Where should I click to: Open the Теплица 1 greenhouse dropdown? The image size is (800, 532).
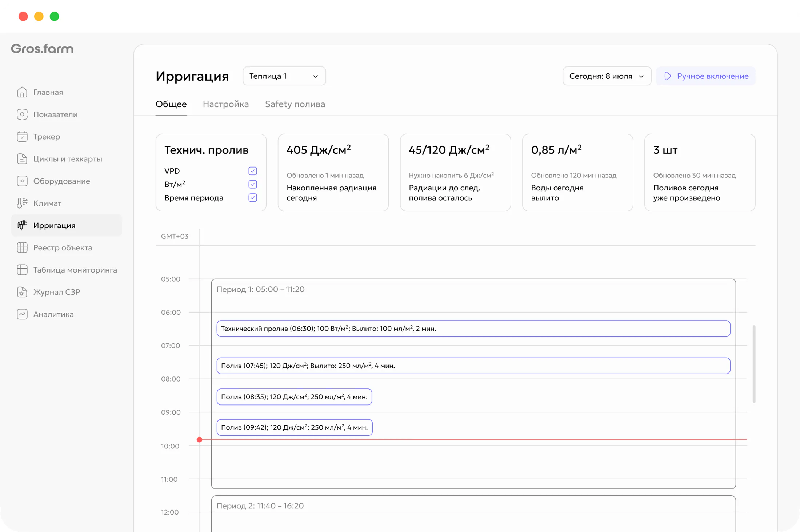click(284, 76)
